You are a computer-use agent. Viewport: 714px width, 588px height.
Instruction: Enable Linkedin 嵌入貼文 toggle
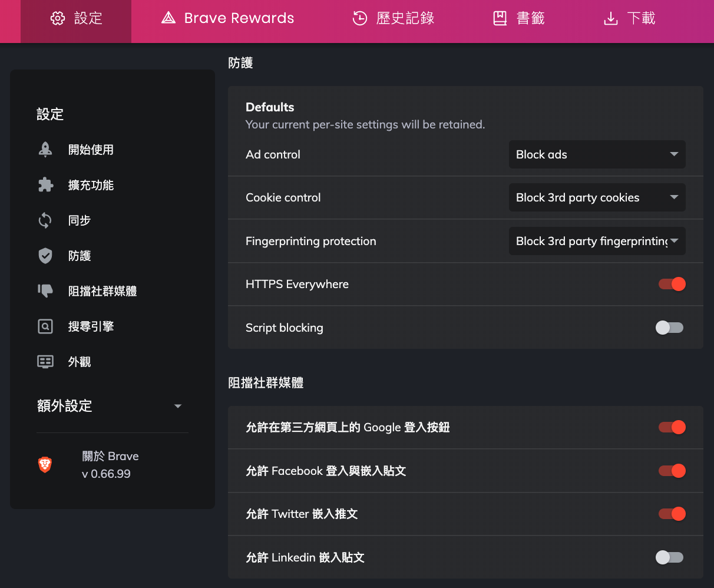[x=670, y=557]
